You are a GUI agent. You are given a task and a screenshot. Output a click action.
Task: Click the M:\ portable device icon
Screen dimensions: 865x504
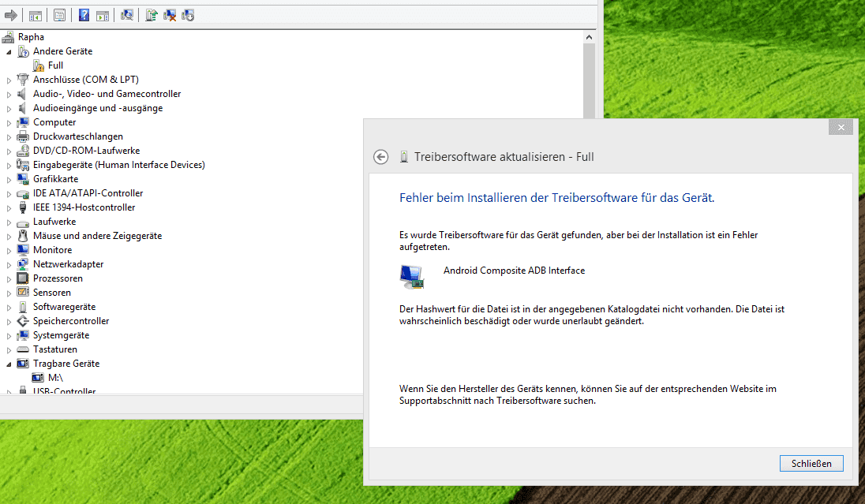click(38, 379)
